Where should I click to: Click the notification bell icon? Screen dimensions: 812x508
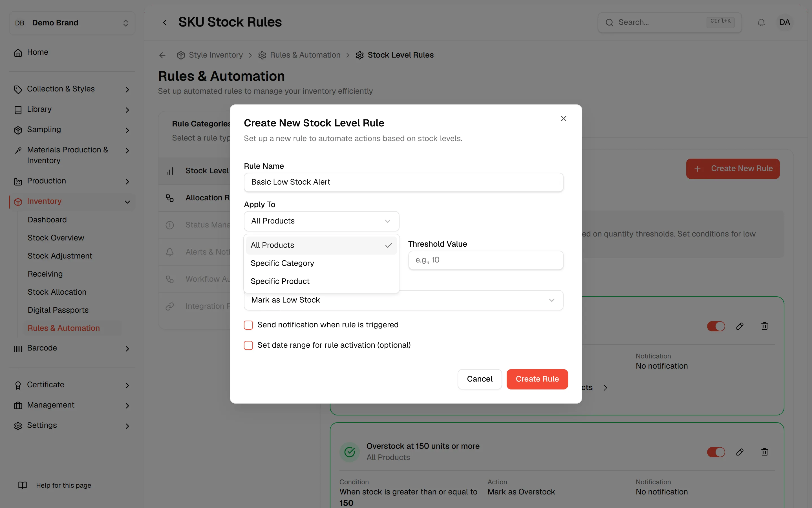point(761,23)
